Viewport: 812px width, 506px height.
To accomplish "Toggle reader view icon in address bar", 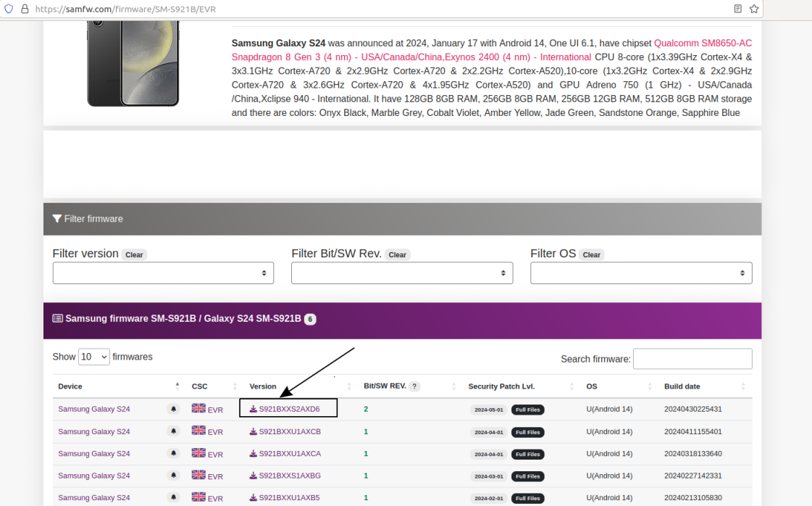I will [x=738, y=9].
